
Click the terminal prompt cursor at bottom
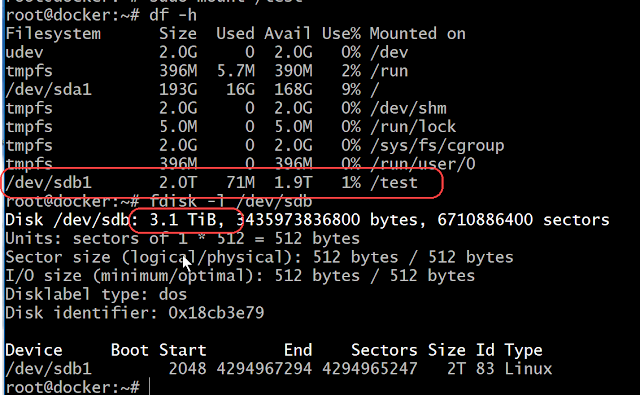tap(150, 386)
